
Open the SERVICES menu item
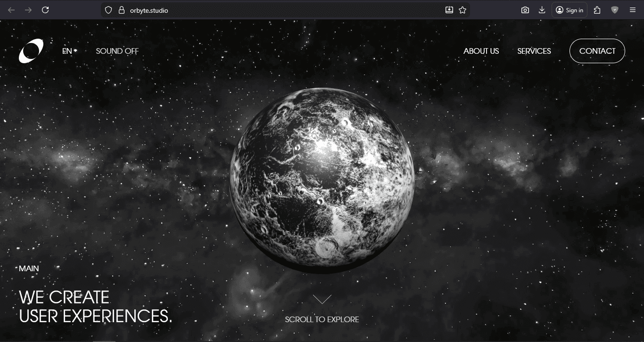point(534,51)
